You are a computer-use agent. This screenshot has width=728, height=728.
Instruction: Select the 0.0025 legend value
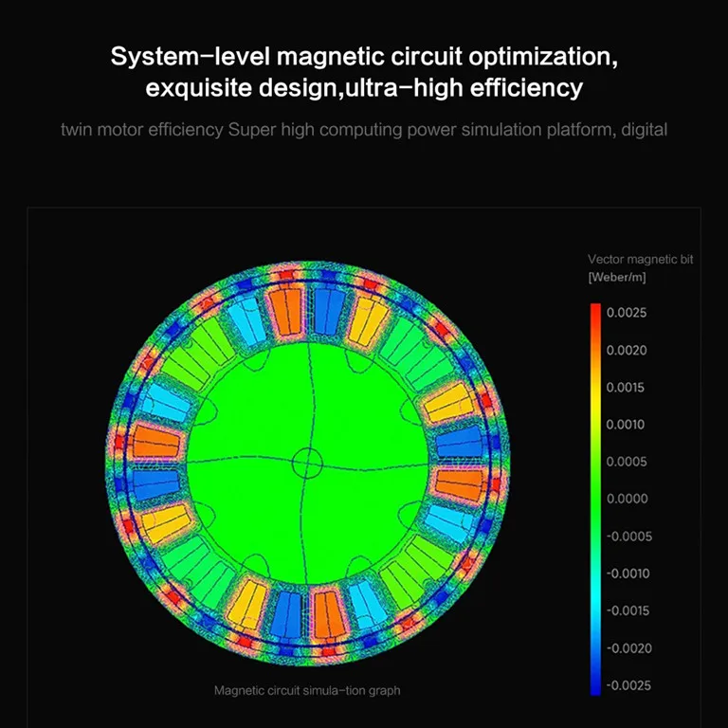627,313
